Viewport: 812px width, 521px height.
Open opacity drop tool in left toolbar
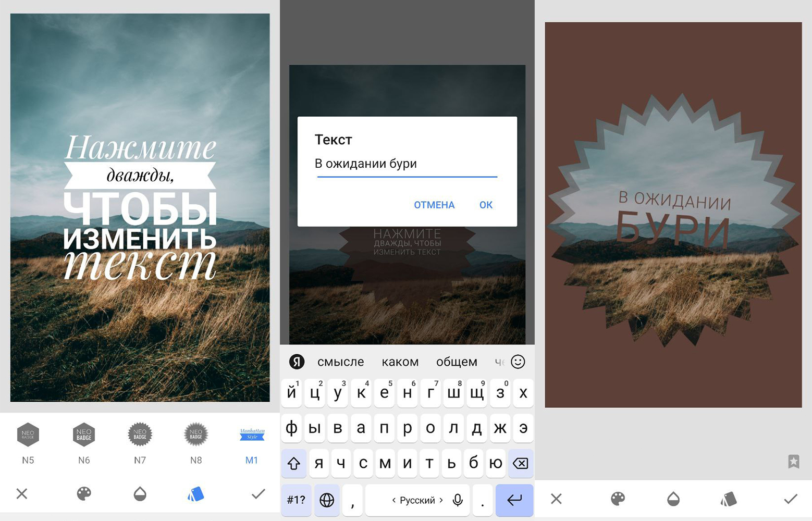pos(140,493)
